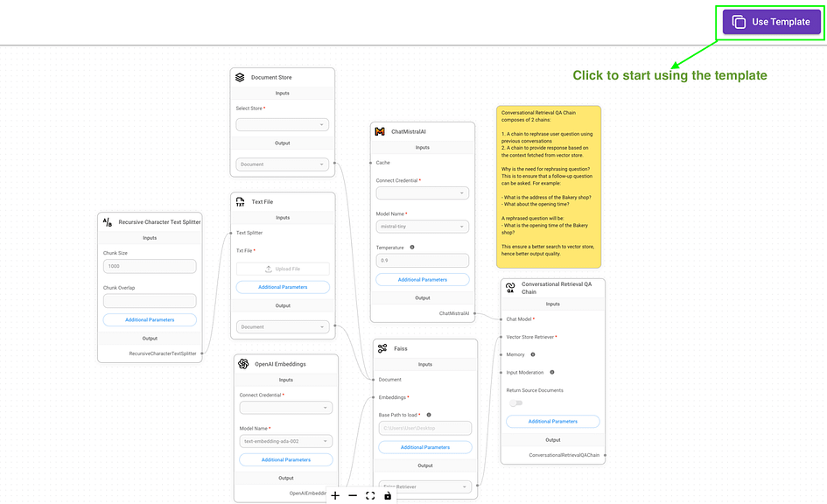Open ChatMistralAI Connect Credential dropdown
827x504 pixels.
coord(422,193)
